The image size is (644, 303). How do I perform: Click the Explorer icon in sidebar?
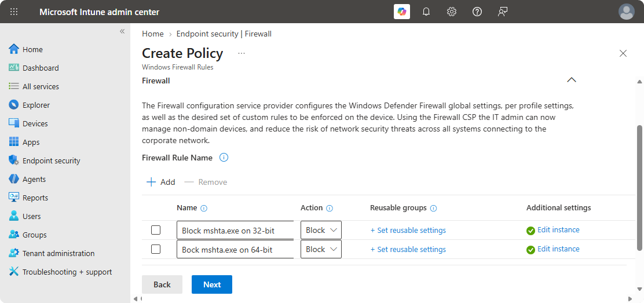14,105
